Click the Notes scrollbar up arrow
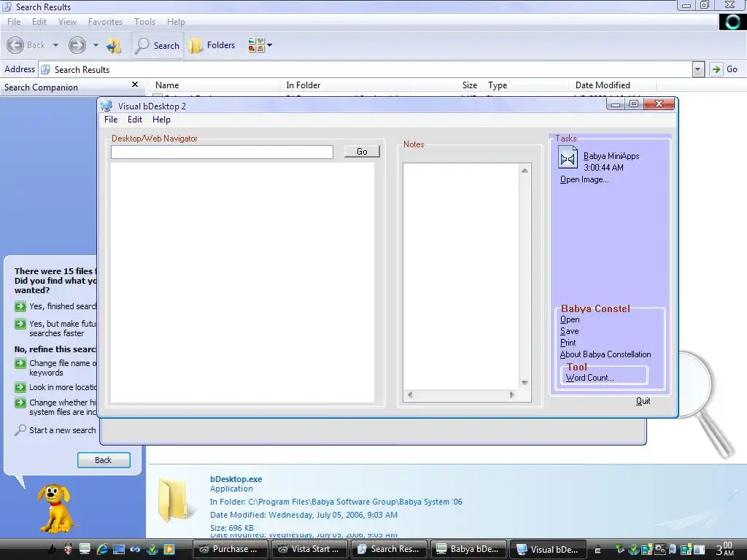The image size is (747, 560). [x=525, y=170]
